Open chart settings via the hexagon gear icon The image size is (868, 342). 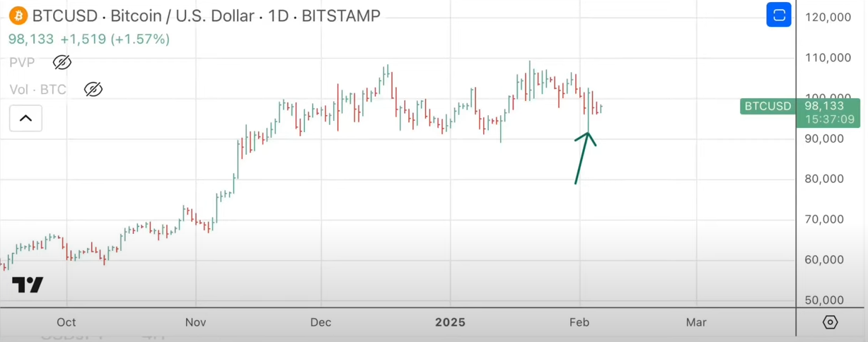831,322
